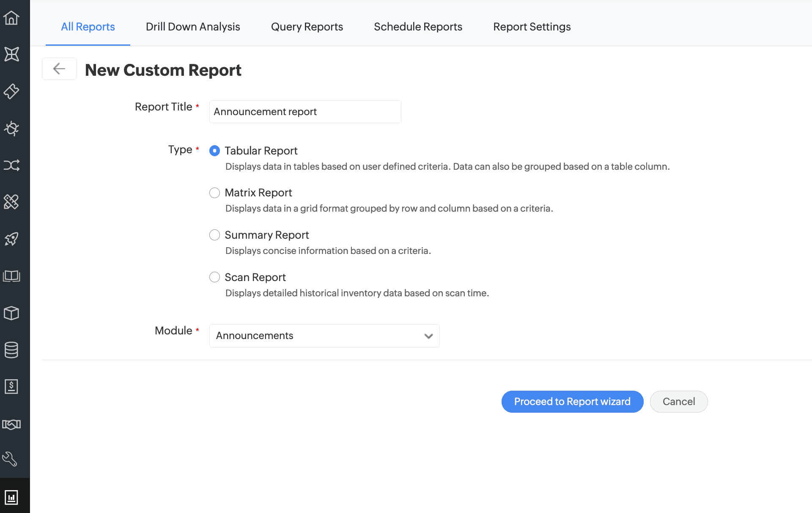Open the Home dashboard icon in sidebar
Viewport: 812px width, 513px height.
(x=11, y=18)
